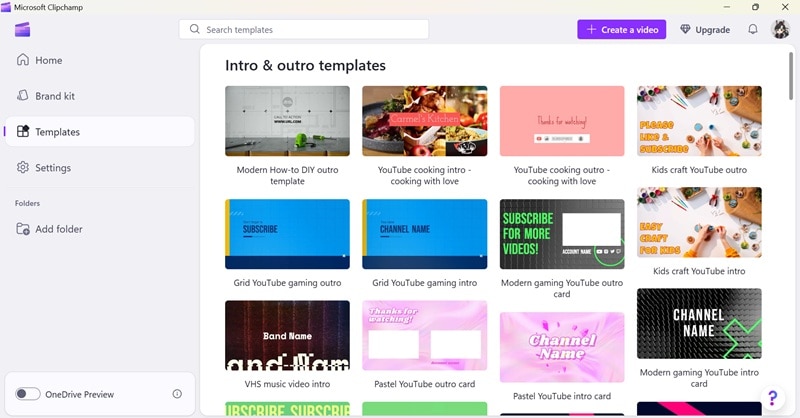800x418 pixels.
Task: Select the pink Thanks for watching thumbnail
Action: (x=562, y=121)
